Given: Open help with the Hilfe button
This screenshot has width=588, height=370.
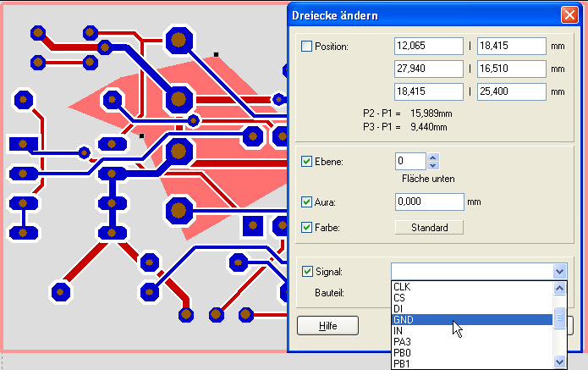Looking at the screenshot, I should click(x=327, y=325).
